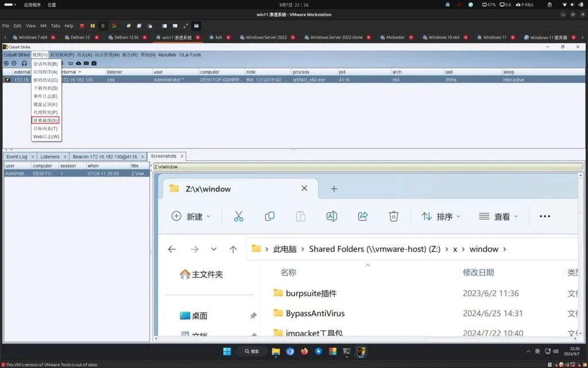The width and height of the screenshot is (588, 368).
Task: Click the highlighted console view icon in VMware toolbar
Action: coord(196,26)
